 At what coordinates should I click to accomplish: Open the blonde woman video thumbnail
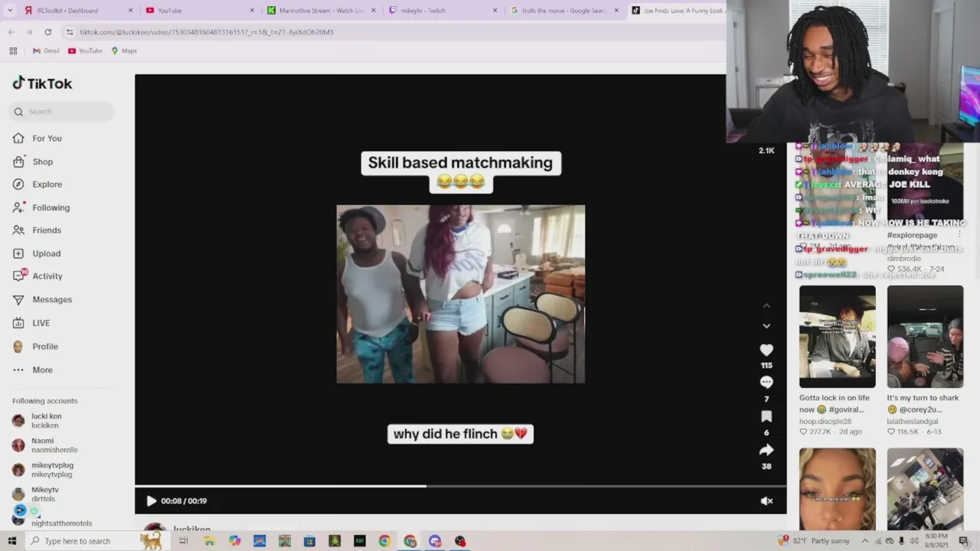pyautogui.click(x=838, y=488)
